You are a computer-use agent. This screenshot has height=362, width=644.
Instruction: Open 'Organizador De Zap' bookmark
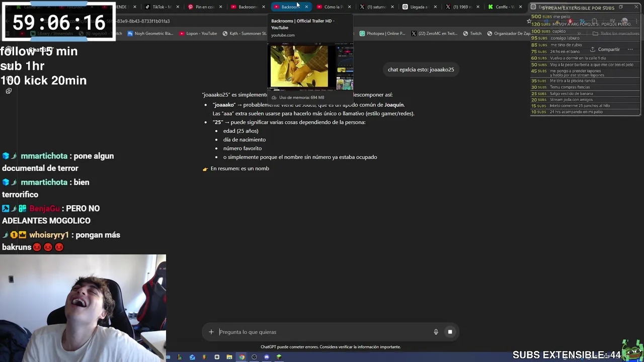[x=508, y=34]
